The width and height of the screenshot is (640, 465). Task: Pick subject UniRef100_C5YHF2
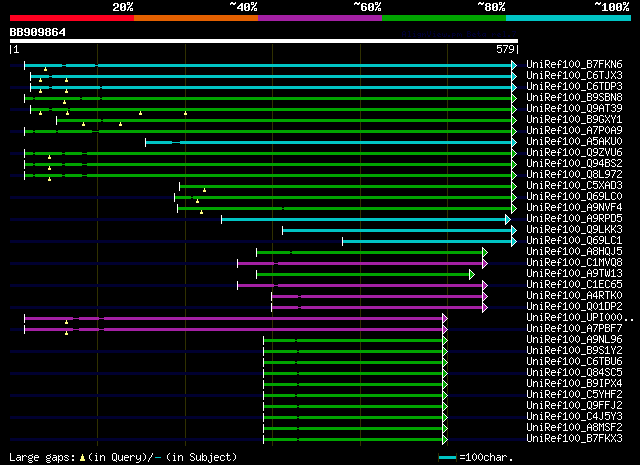(x=574, y=395)
